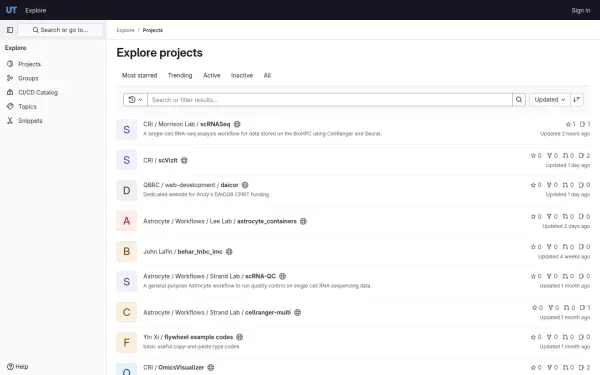Click the forks icon on astrocyte_containers row
The height and width of the screenshot is (375, 600).
pos(549,216)
